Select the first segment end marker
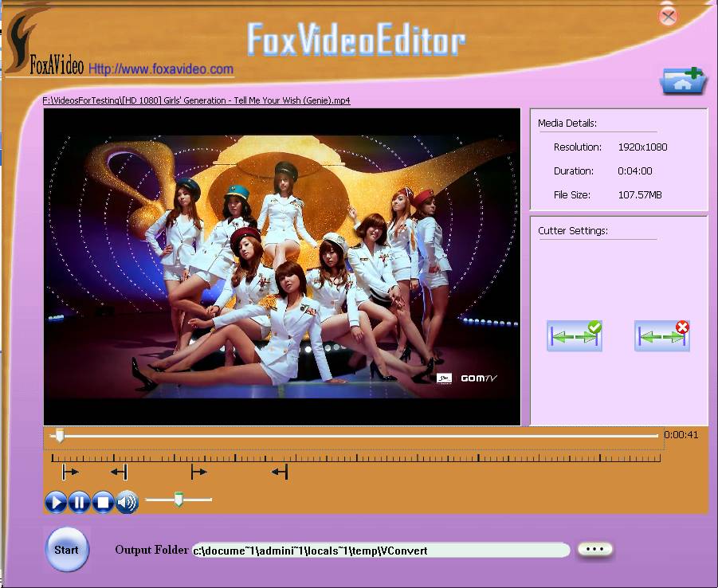This screenshot has height=588, width=718. click(x=119, y=472)
